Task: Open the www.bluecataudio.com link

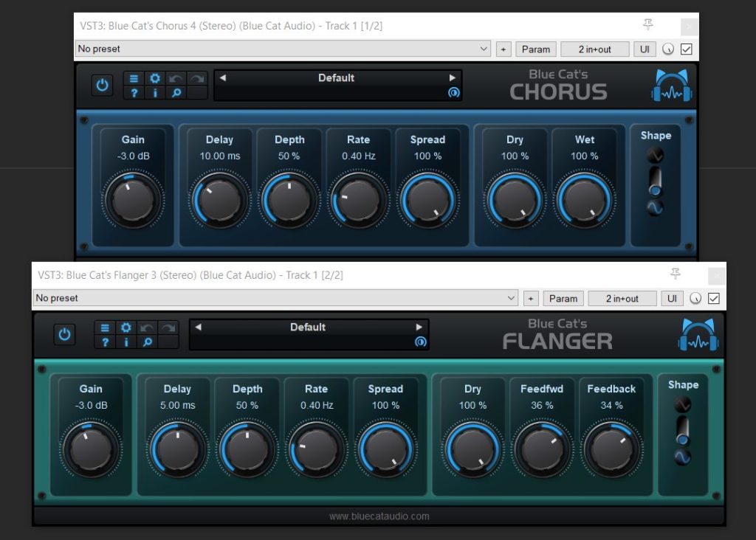Action: 379,516
